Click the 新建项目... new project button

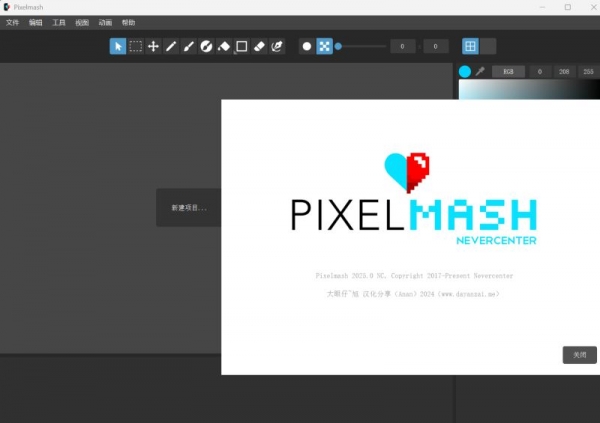(x=189, y=207)
